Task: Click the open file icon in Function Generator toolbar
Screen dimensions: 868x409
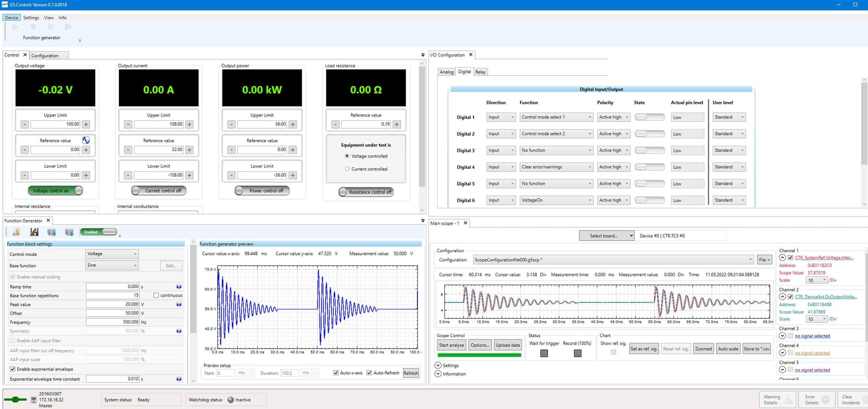Action: (16, 232)
